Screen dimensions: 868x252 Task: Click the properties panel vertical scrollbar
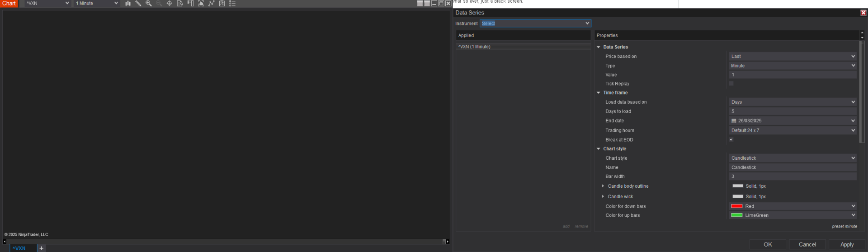[x=862, y=93]
